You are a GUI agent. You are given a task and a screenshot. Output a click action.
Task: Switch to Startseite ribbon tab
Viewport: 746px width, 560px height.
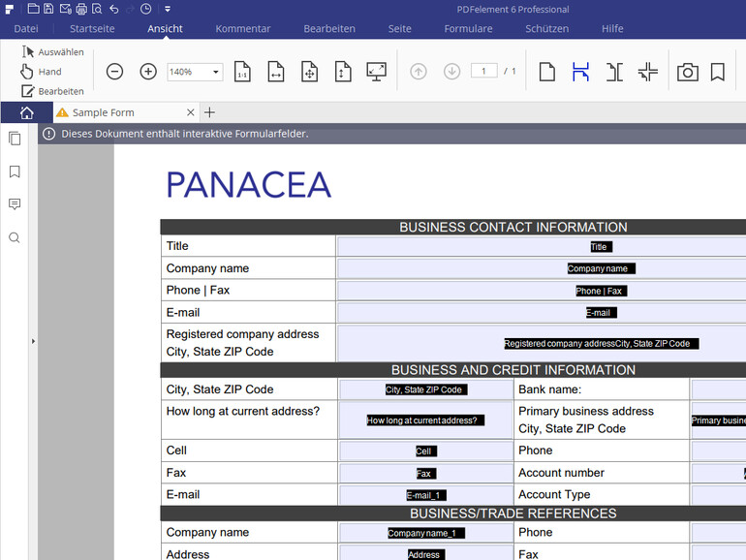tap(92, 28)
